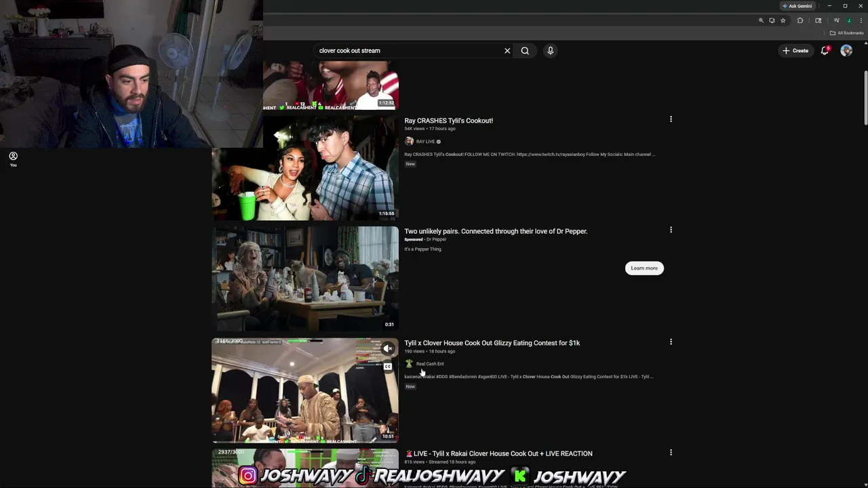Open the media controls toolbar icon
The height and width of the screenshot is (488, 868).
836,20
